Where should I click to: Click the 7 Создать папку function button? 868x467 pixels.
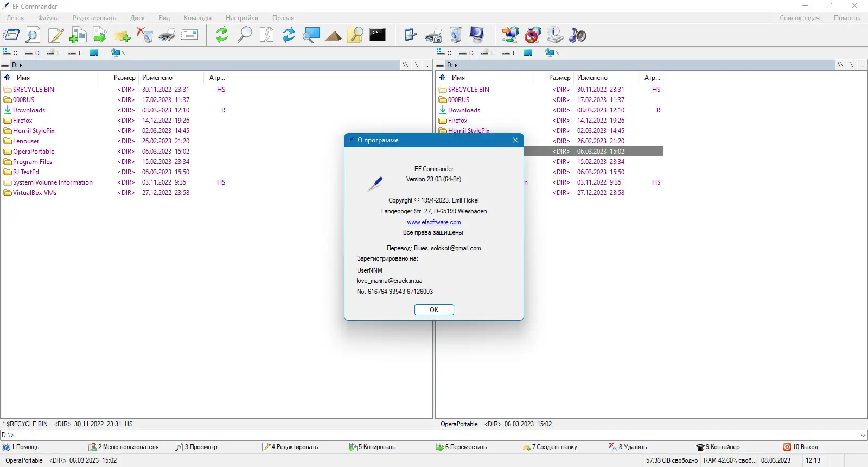pos(550,447)
